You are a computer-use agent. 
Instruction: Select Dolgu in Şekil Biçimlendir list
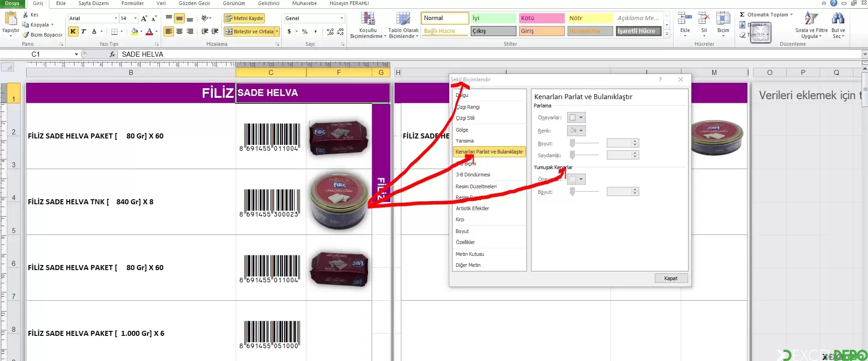point(489,95)
